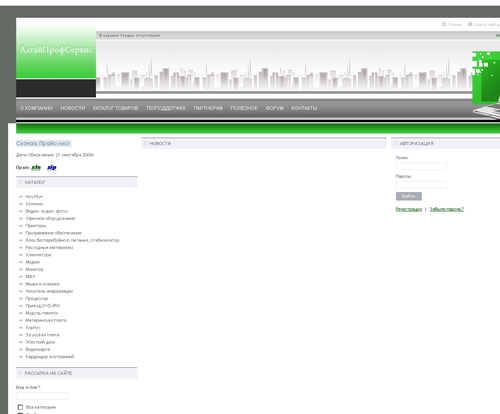Click the Главная link at top

click(455, 25)
